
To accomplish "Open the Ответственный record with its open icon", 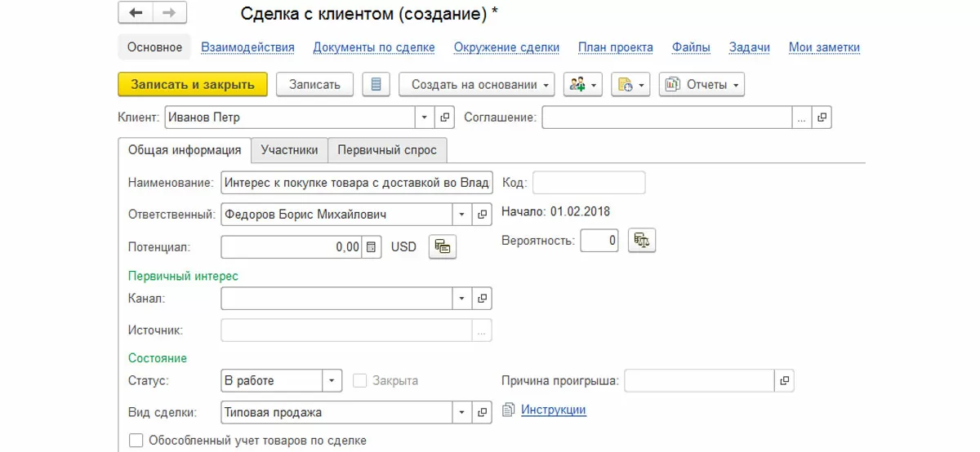I will (483, 215).
